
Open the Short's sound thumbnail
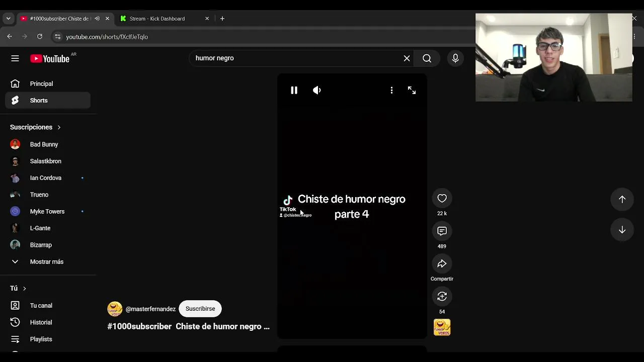tap(442, 327)
